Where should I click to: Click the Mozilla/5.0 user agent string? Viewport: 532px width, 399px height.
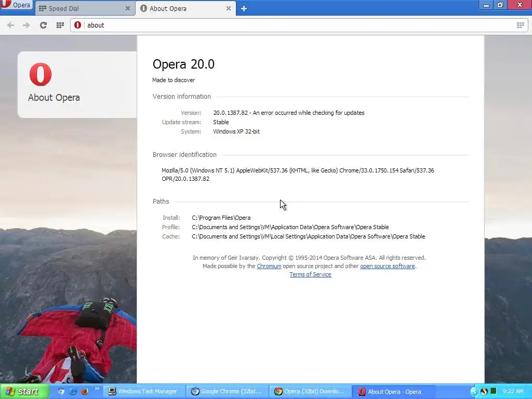coord(298,175)
